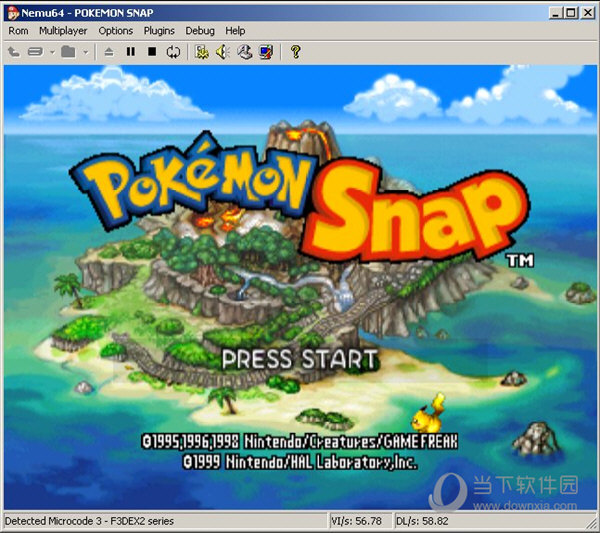This screenshot has width=600, height=533.
Task: Open the Rom menu
Action: tap(18, 31)
